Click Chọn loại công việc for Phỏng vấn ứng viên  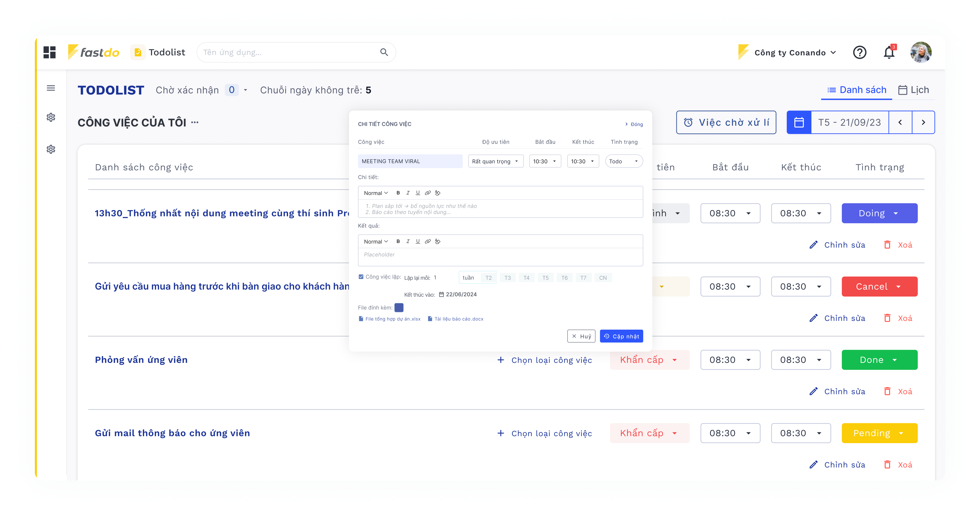coord(544,360)
